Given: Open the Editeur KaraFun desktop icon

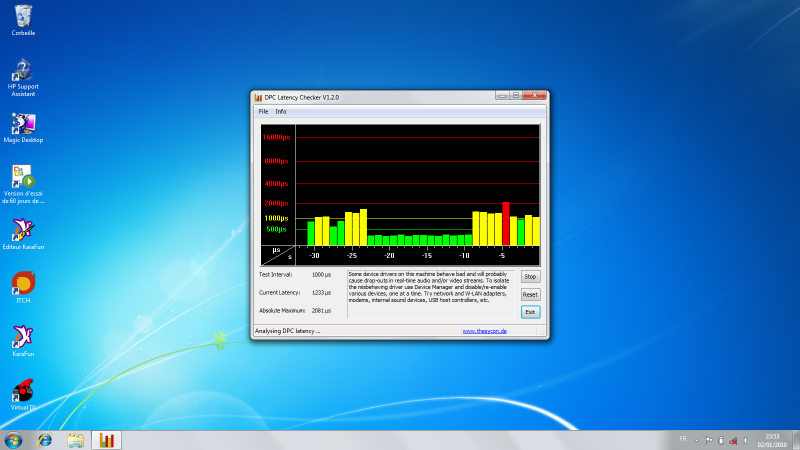Looking at the screenshot, I should (x=23, y=231).
